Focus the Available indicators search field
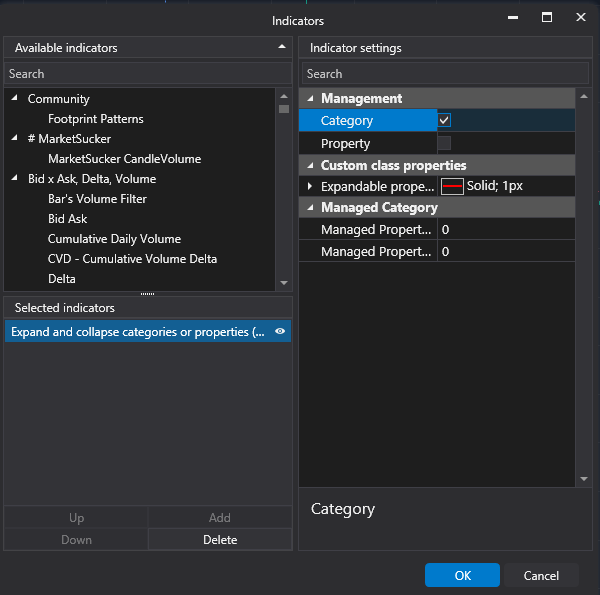600x595 pixels. point(148,73)
